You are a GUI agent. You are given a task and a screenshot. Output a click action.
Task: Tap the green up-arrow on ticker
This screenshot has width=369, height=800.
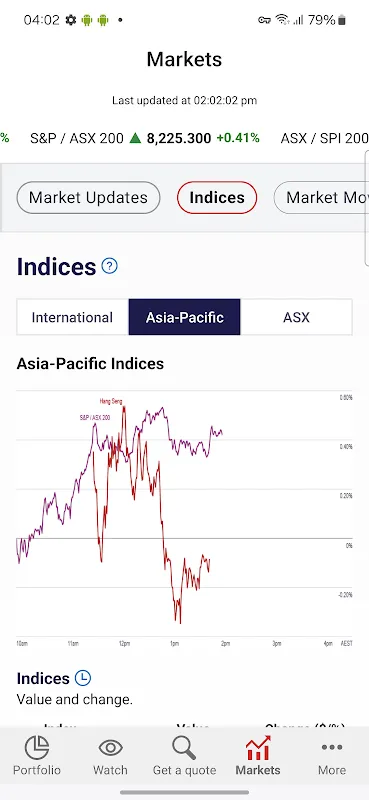[135, 138]
